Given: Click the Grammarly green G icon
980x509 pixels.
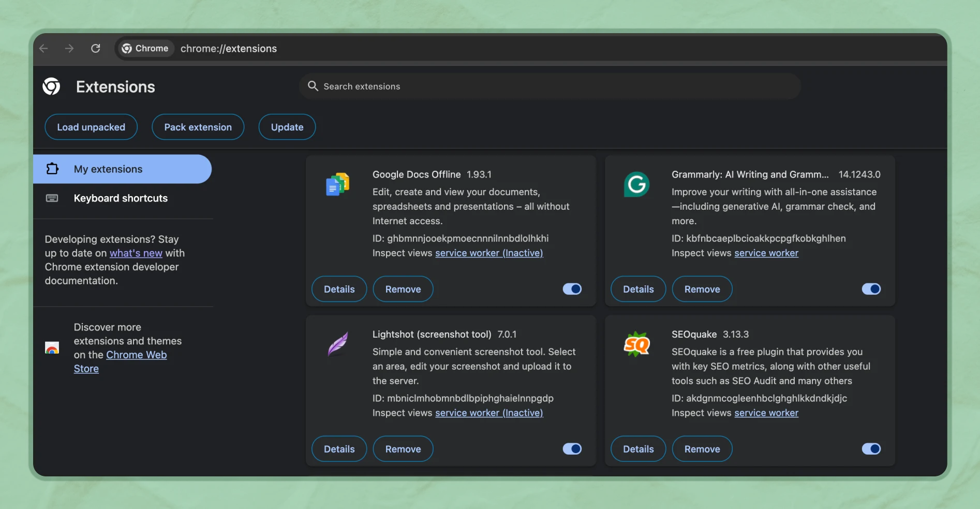Looking at the screenshot, I should coord(636,185).
